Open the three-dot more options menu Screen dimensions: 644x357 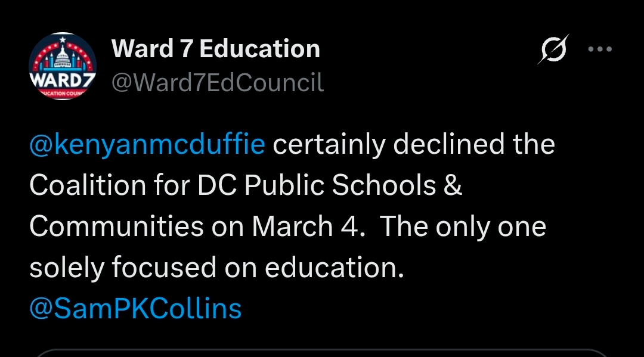pyautogui.click(x=600, y=49)
